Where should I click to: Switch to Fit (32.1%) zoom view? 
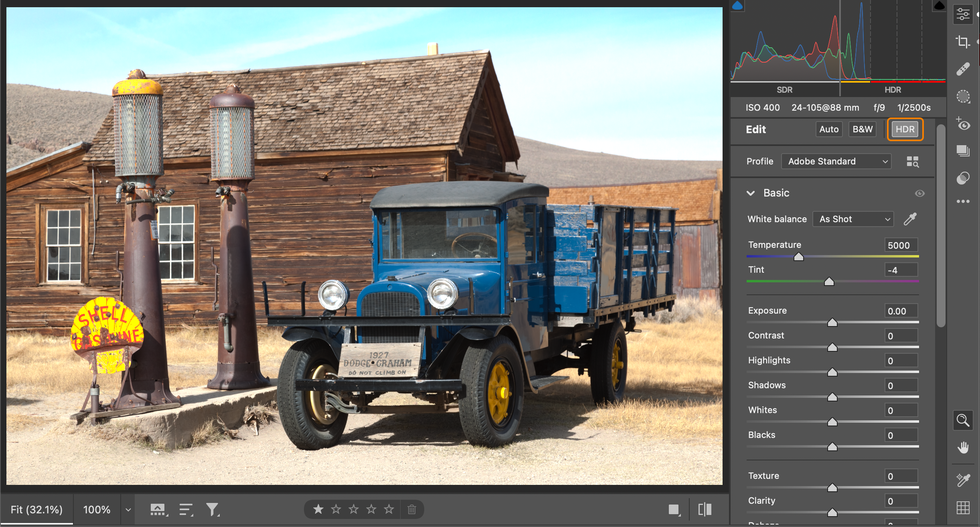point(36,509)
